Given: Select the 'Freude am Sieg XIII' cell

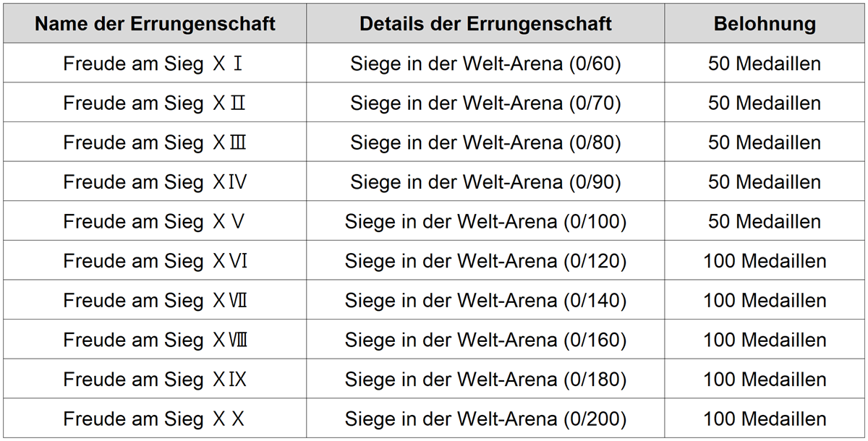Looking at the screenshot, I should [x=155, y=142].
